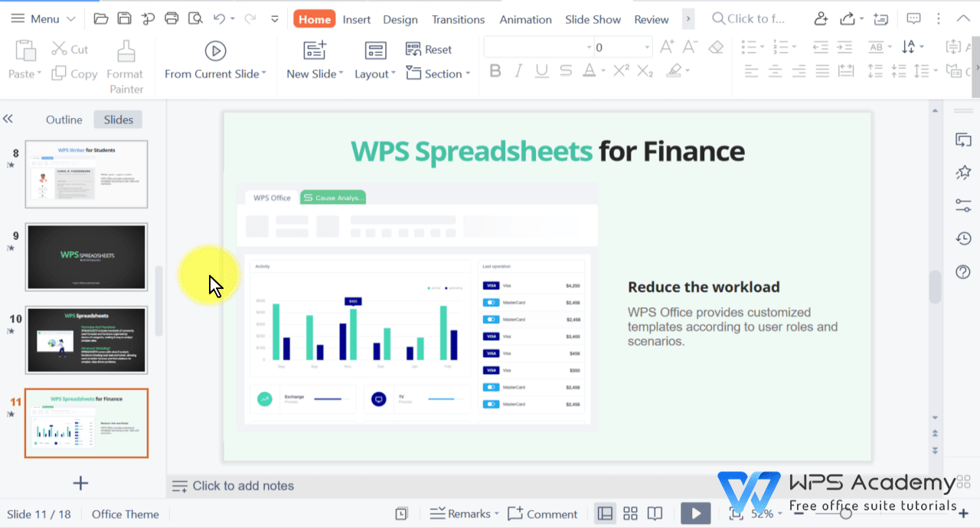Play slideshow from status bar button
The height and width of the screenshot is (528, 980).
[695, 513]
